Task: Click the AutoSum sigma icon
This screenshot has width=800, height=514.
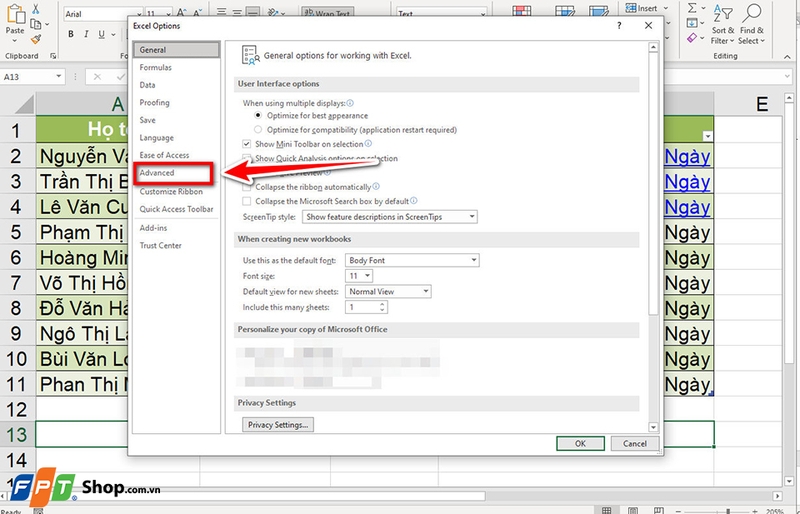Action: [692, 8]
